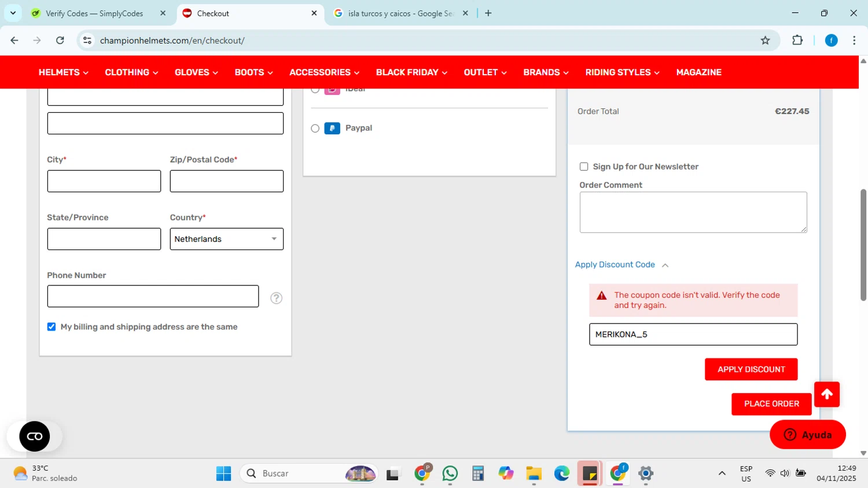
Task: Open site information icon in address bar
Action: pos(87,41)
